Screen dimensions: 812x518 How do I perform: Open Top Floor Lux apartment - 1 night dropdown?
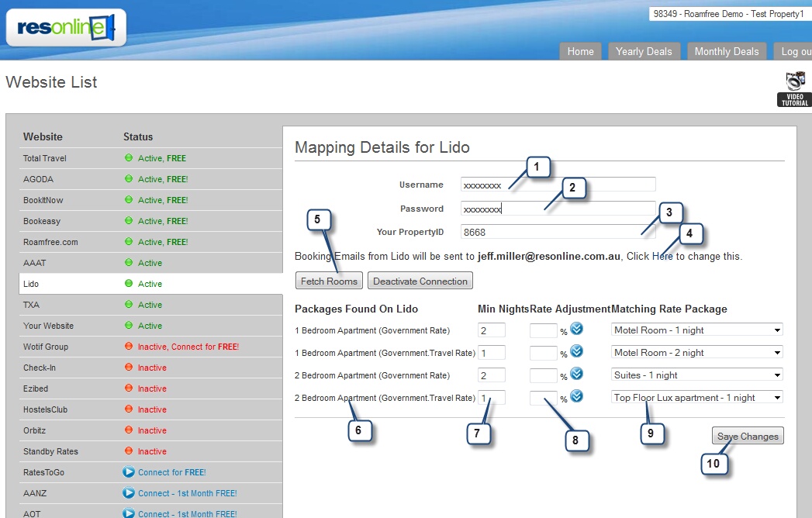pos(697,397)
